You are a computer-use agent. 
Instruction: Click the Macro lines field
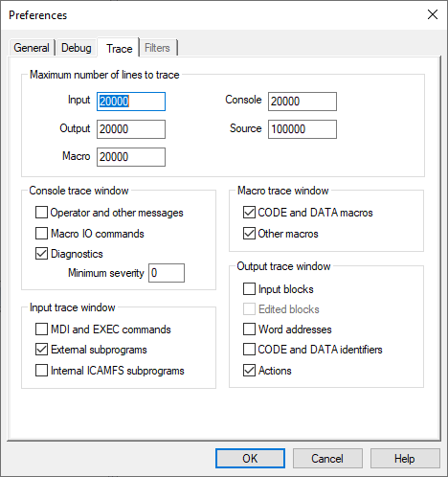click(131, 157)
